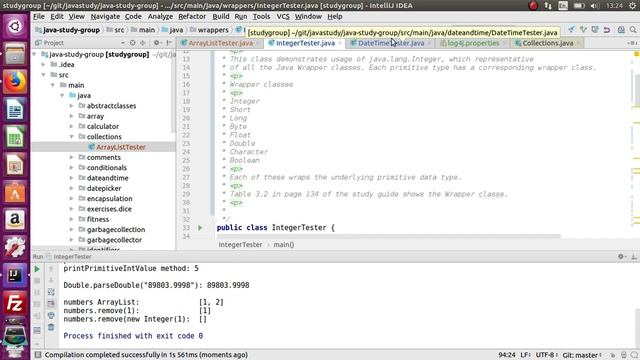Switch to Collections.java tab
Image resolution: width=640 pixels, height=360 pixels.
pyautogui.click(x=547, y=43)
